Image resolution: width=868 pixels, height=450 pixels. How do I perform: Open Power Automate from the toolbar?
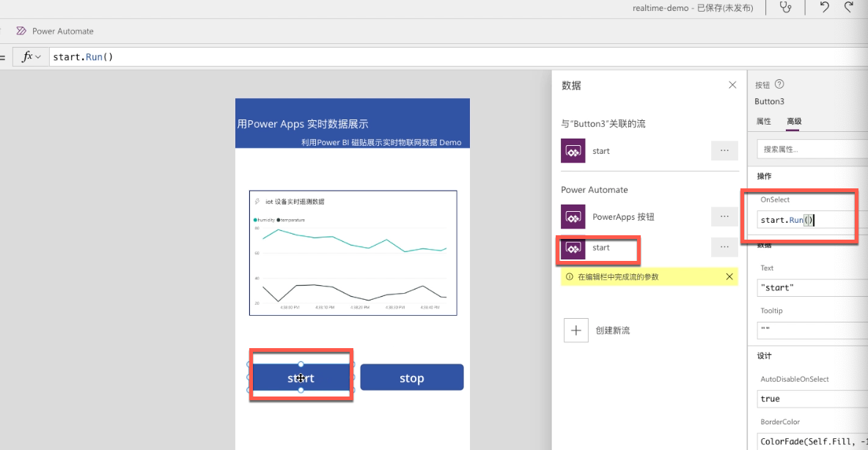click(x=55, y=31)
